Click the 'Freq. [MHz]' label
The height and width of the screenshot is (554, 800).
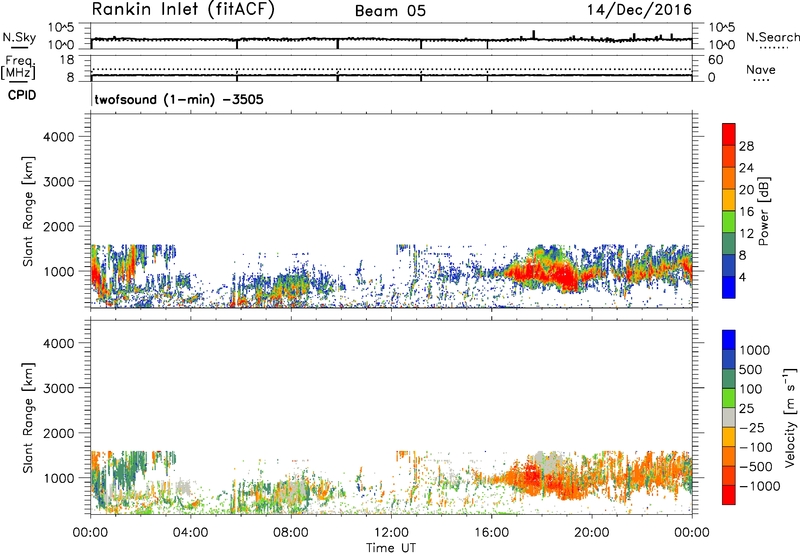tap(20, 68)
